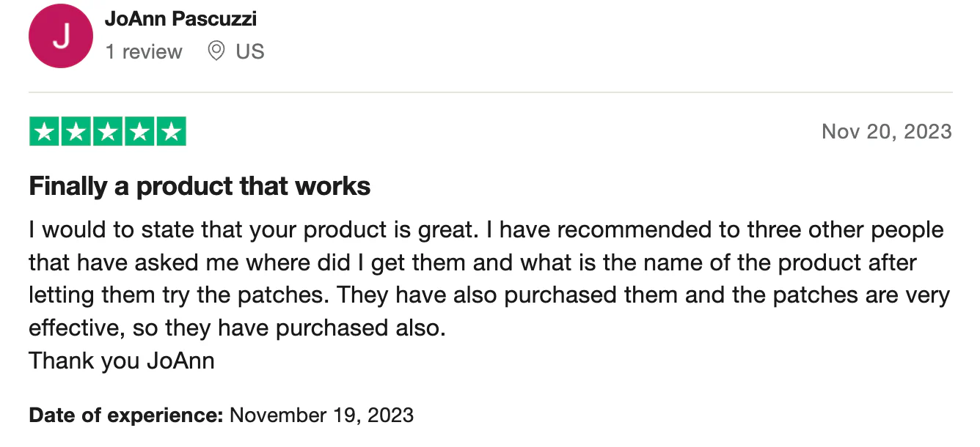
Task: Click the second green rating star
Action: [x=76, y=132]
